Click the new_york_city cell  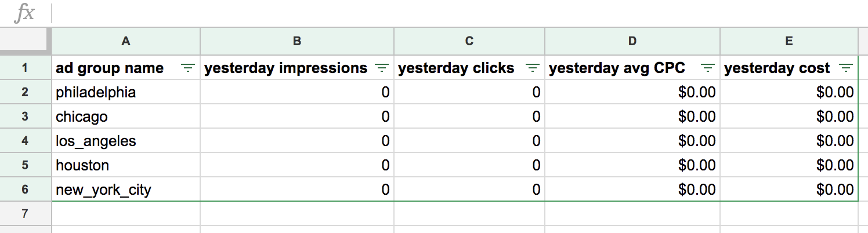[x=126, y=190]
